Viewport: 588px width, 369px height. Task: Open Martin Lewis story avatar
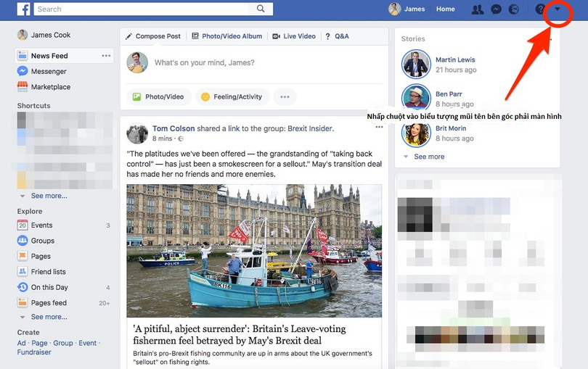point(416,64)
